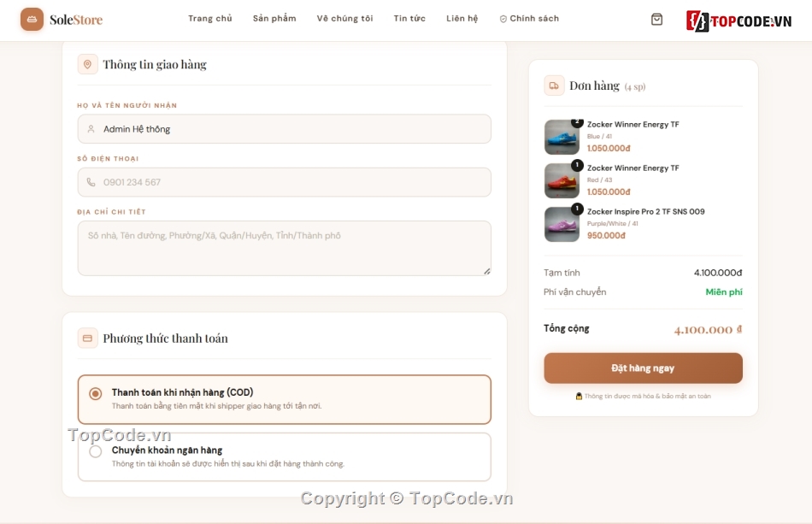The width and height of the screenshot is (812, 524).
Task: Click Đặt hàng ngay button
Action: pyautogui.click(x=643, y=368)
